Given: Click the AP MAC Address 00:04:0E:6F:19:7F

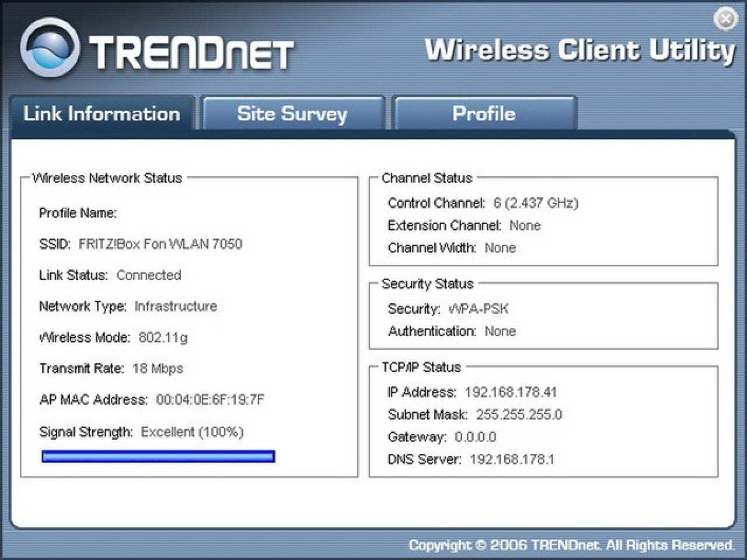Looking at the screenshot, I should click(x=210, y=400).
